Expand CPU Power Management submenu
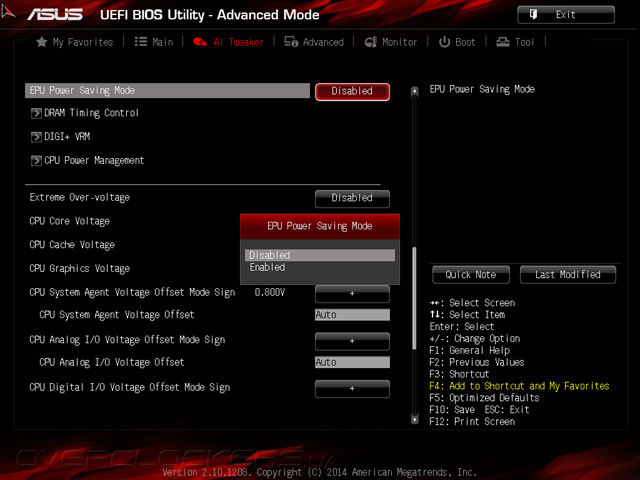 pyautogui.click(x=88, y=160)
